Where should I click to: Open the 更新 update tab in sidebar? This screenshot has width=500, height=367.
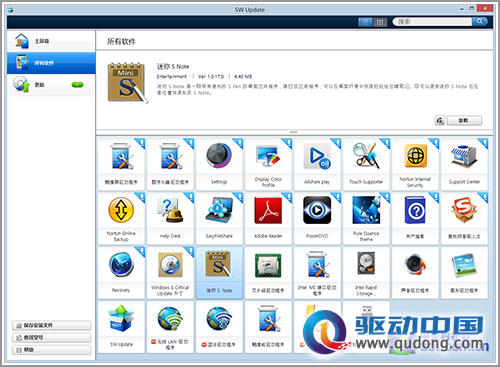point(51,85)
